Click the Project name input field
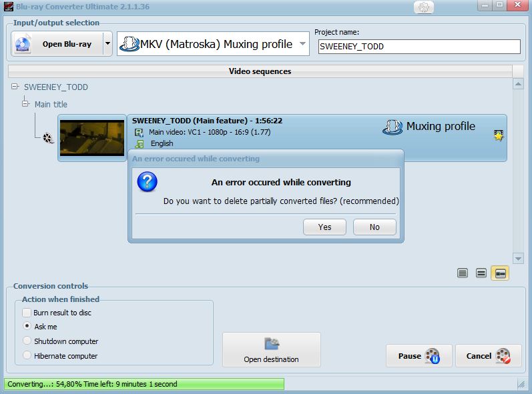Viewport: 532px width, 394px height. click(x=419, y=47)
